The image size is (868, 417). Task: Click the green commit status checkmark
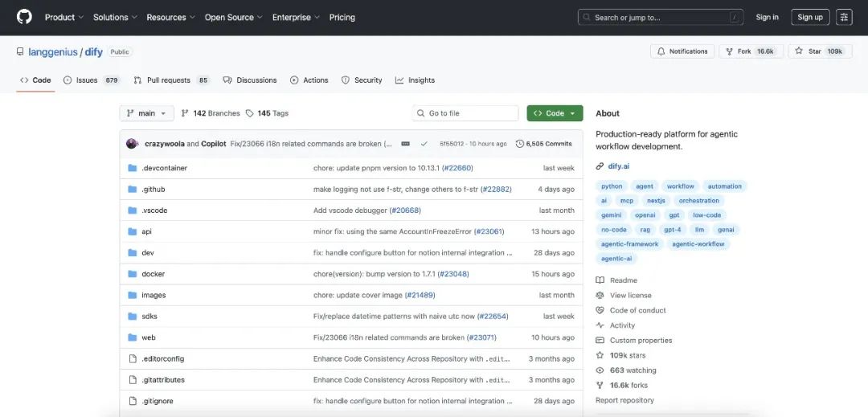(x=424, y=144)
